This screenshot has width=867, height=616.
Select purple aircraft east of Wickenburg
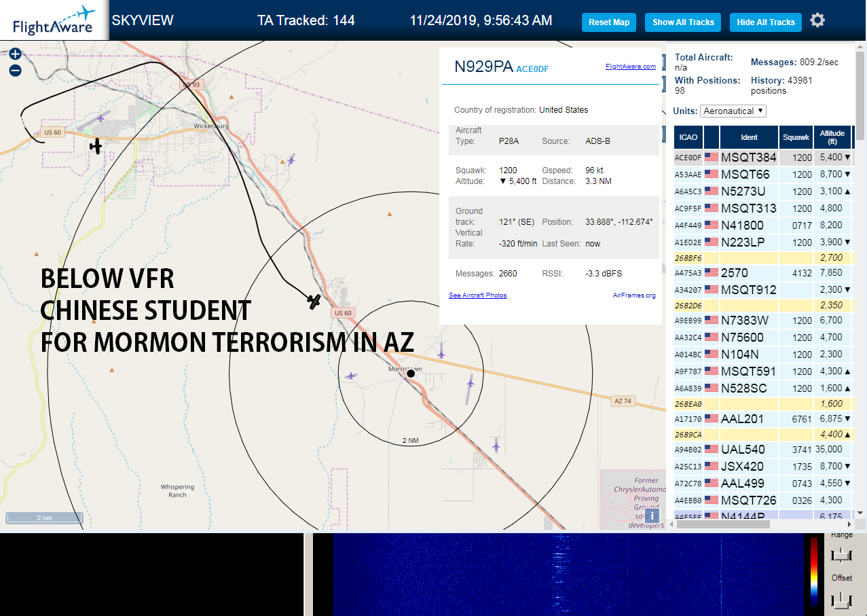point(291,160)
